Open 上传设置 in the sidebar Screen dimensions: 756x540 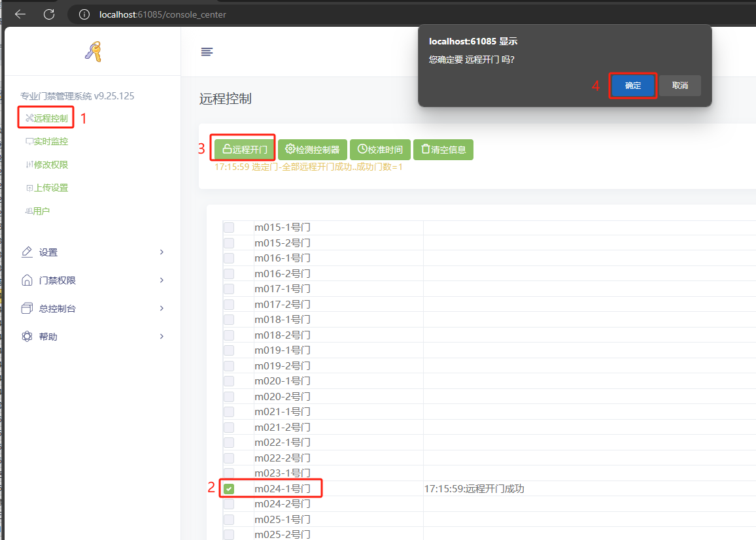[x=47, y=188]
